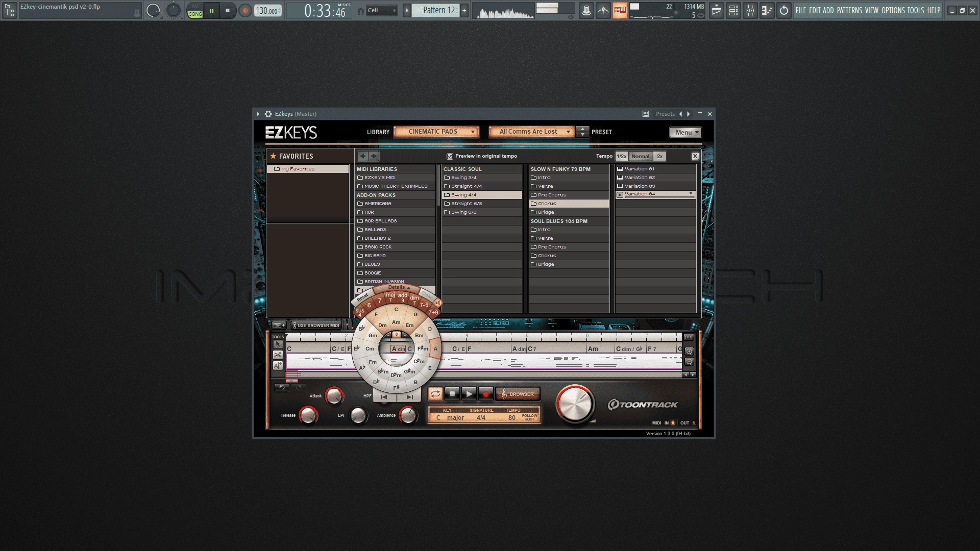The height and width of the screenshot is (551, 980).
Task: Click the undo arrow button in EZkeys
Action: [281, 387]
